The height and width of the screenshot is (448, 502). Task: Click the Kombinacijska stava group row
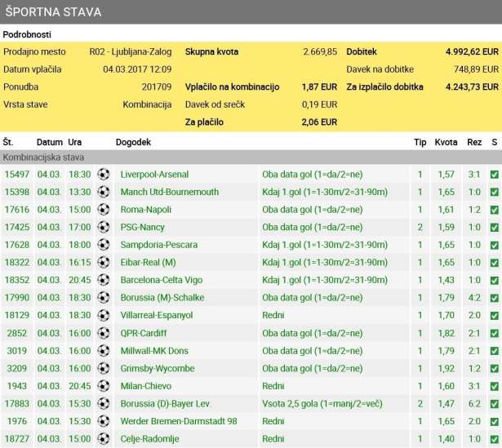(251, 157)
